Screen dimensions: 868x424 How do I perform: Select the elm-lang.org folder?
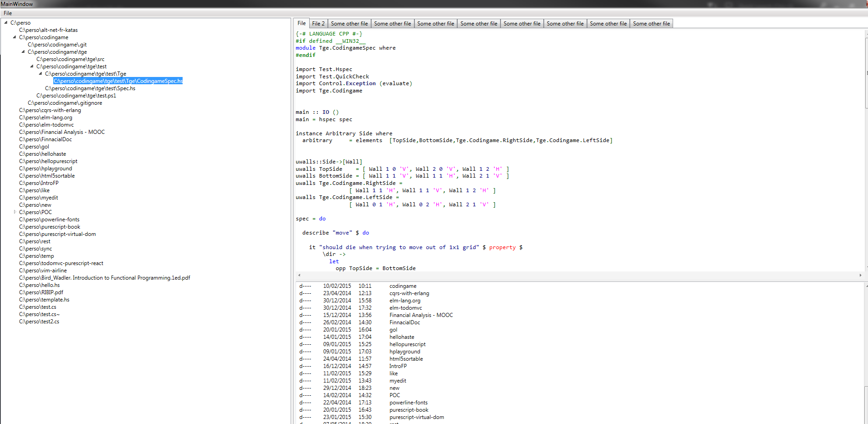click(x=46, y=117)
